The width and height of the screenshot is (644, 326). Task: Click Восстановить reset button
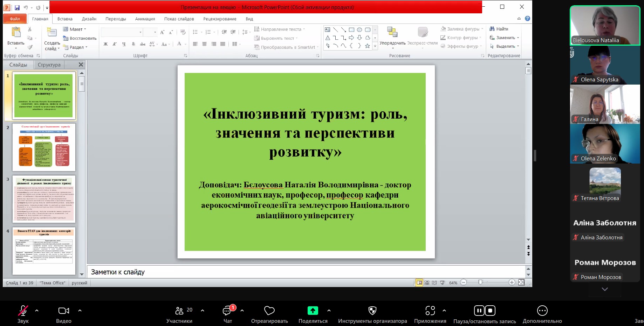pyautogui.click(x=80, y=38)
